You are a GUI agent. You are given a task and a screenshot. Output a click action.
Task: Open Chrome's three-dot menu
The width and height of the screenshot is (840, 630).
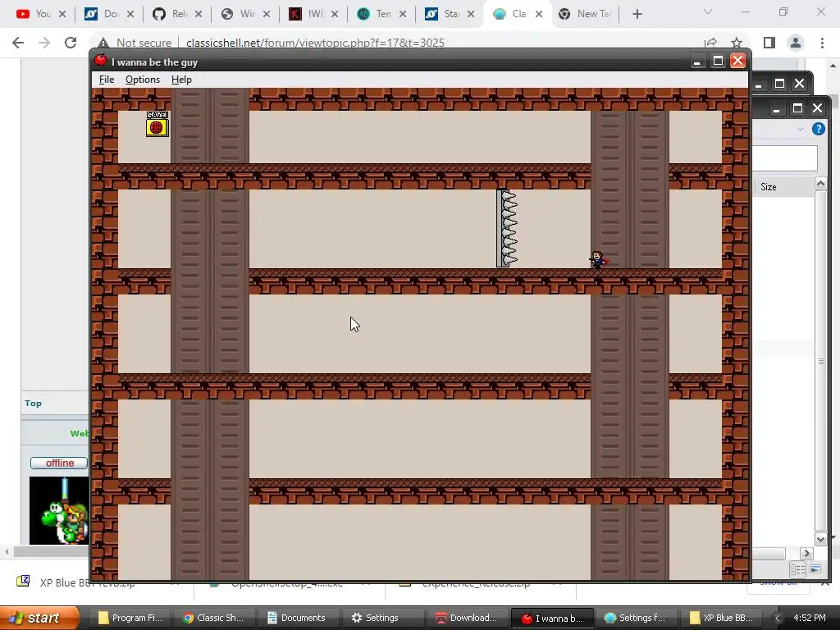click(x=822, y=43)
